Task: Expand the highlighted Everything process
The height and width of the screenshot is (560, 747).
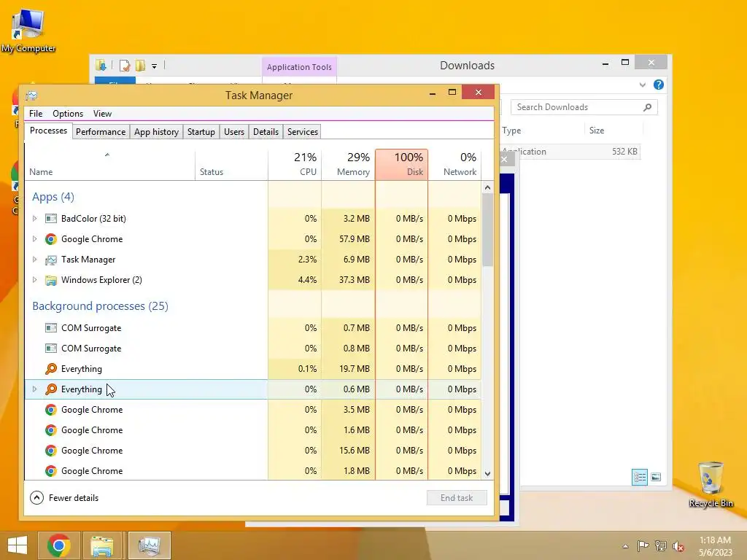Action: click(x=34, y=389)
